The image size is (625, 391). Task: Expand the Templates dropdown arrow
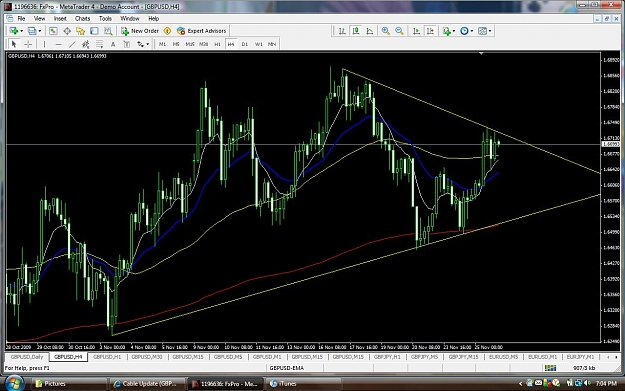[x=490, y=31]
